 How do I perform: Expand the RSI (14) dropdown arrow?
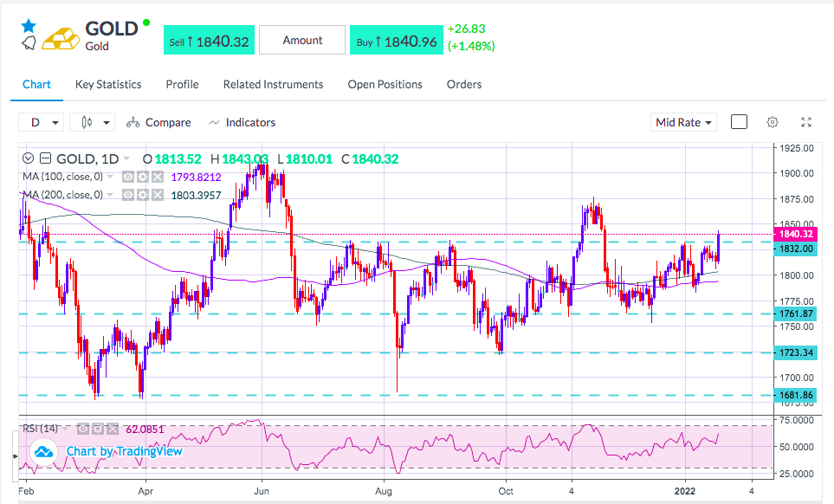tap(66, 429)
